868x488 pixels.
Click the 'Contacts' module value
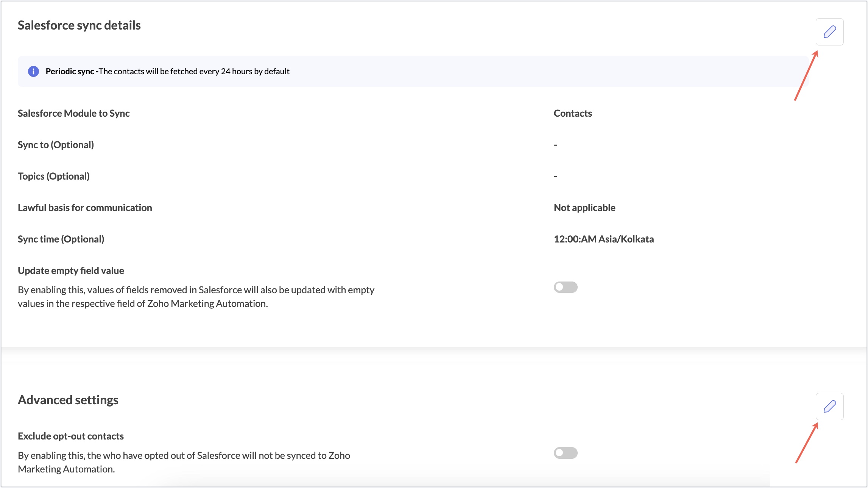coord(573,113)
